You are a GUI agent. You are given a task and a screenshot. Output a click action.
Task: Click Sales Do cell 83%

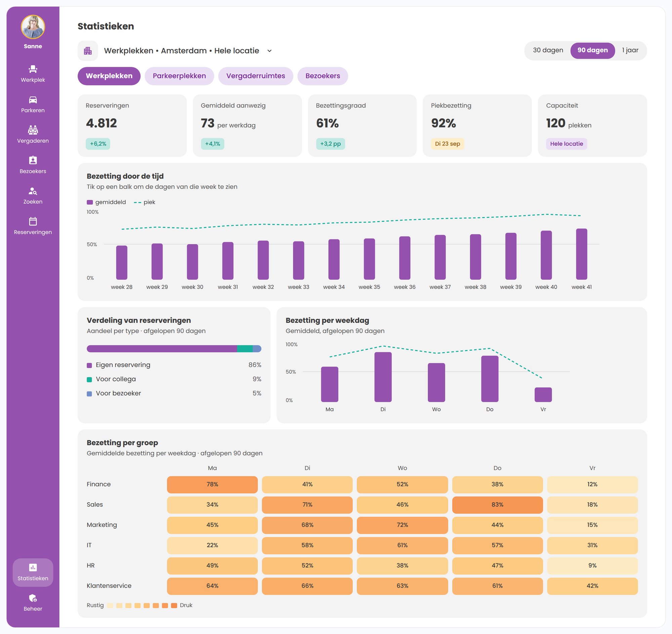coord(497,505)
